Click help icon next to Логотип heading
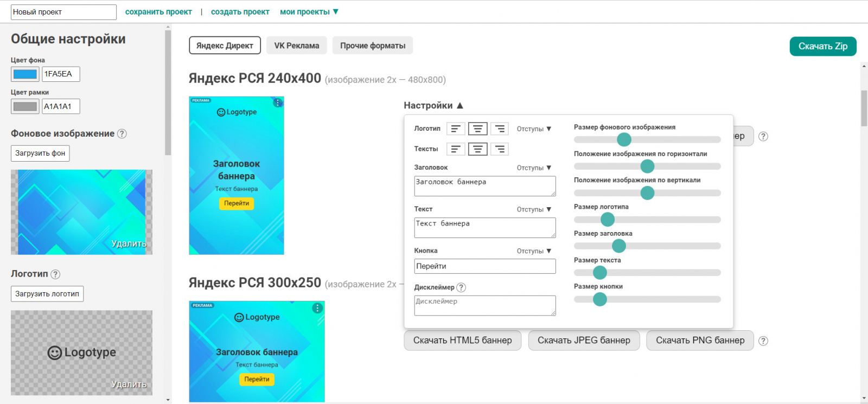 [55, 274]
